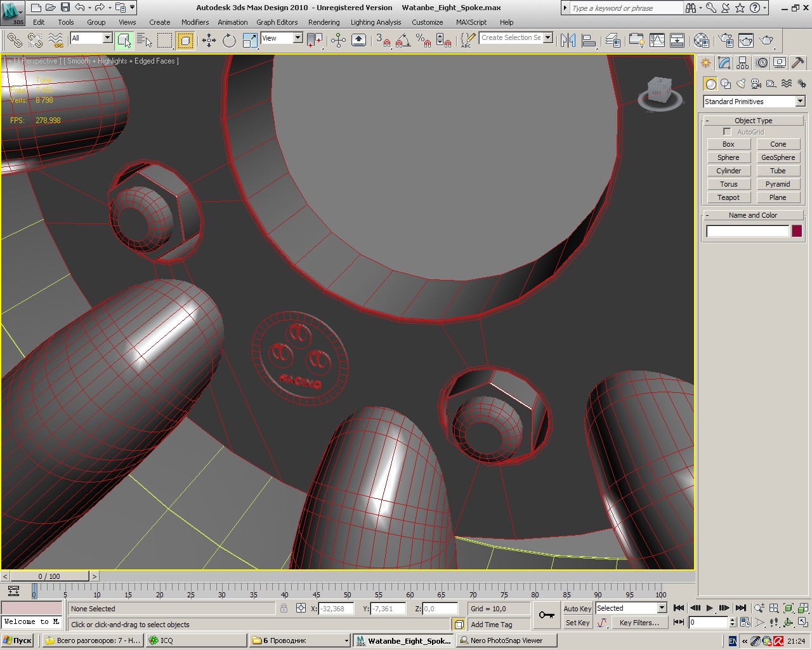Toggle Auto Key animation mode
This screenshot has width=812, height=650.
point(577,608)
